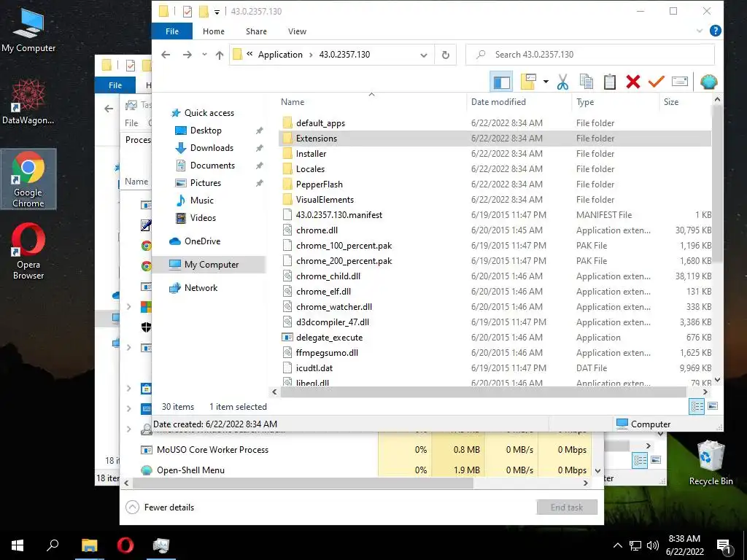Open Classic Explorer settings shell icon
The width and height of the screenshot is (747, 560).
709,82
